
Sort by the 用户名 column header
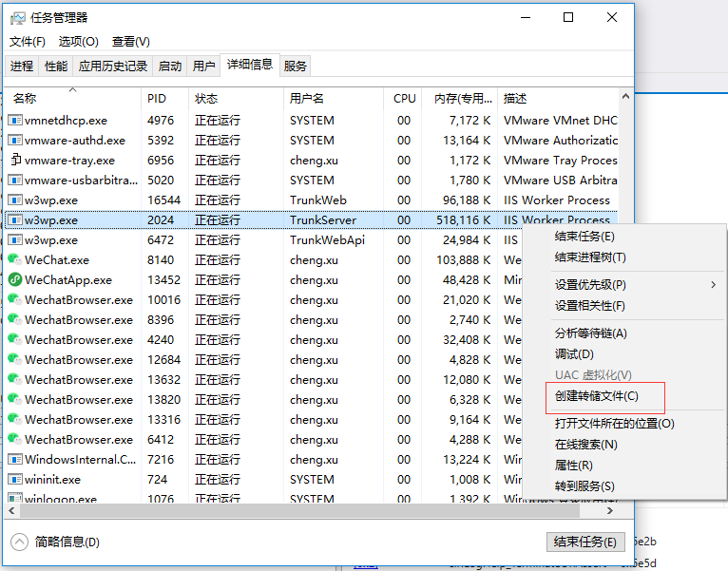(x=334, y=99)
